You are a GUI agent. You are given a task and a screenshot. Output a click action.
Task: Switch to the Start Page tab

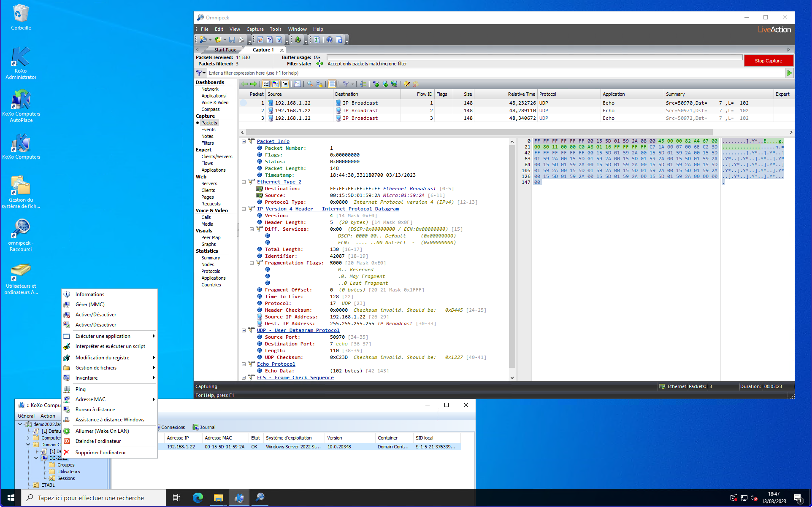225,50
